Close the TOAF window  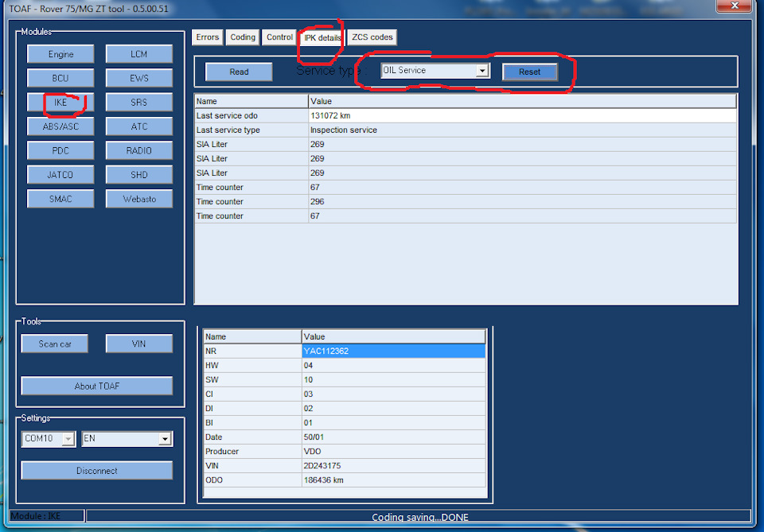734,6
